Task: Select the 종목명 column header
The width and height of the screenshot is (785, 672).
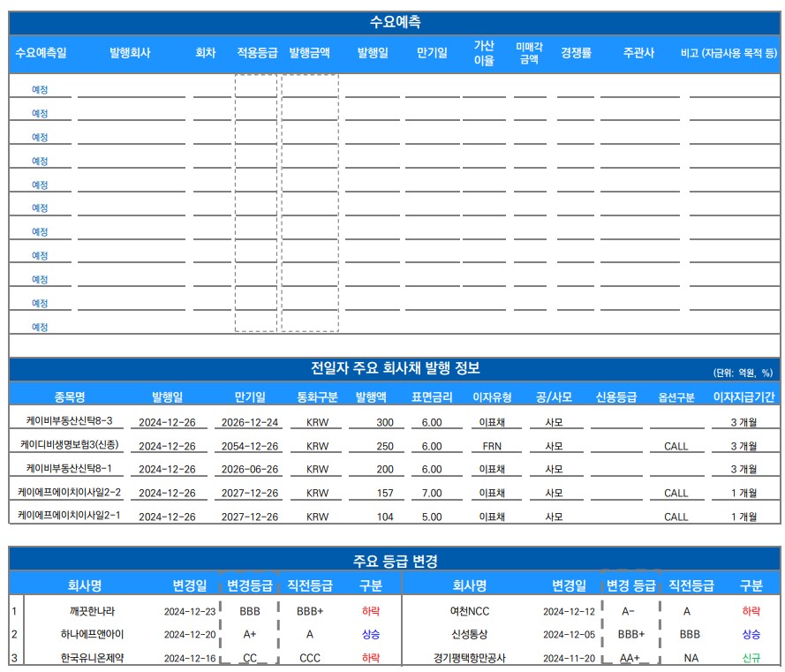Action: click(70, 396)
